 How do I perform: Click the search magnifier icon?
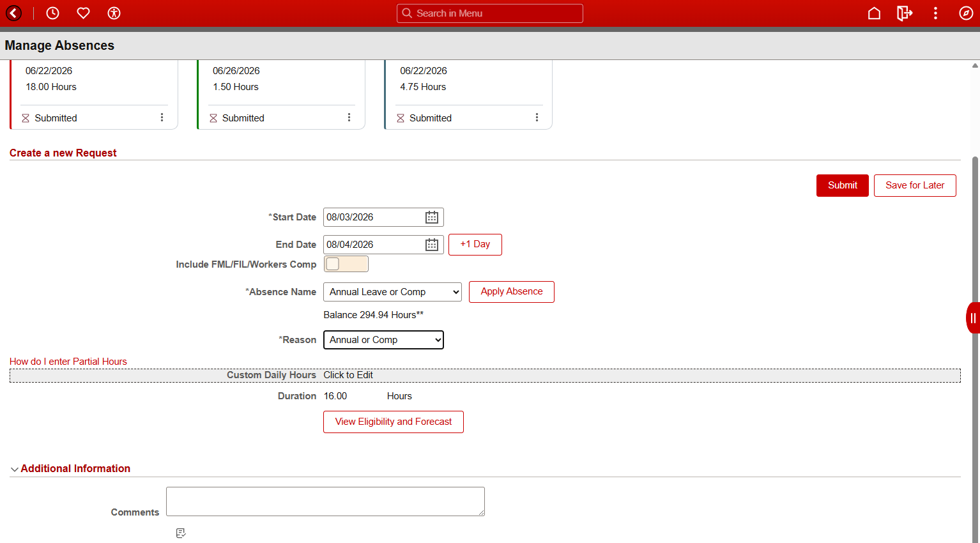click(x=407, y=13)
